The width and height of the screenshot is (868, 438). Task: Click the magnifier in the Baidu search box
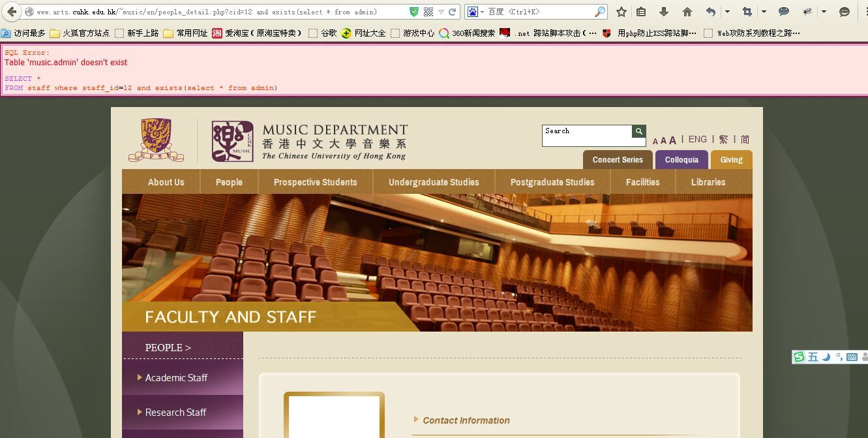click(x=600, y=12)
